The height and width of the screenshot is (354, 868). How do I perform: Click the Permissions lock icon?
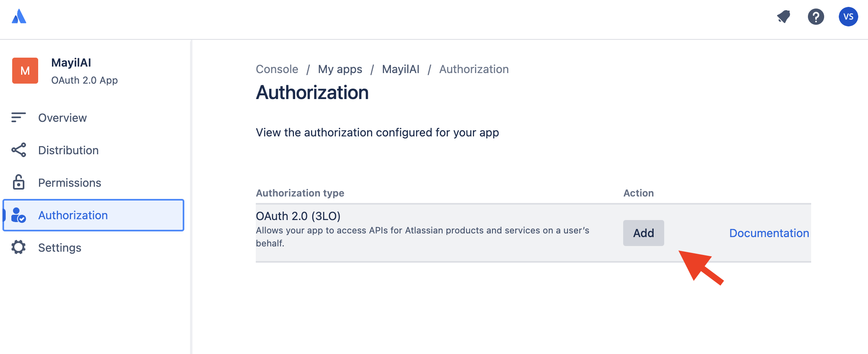(19, 182)
